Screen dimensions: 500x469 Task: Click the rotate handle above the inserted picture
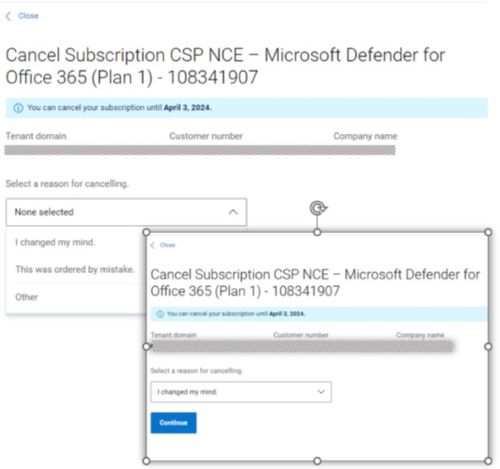click(318, 208)
